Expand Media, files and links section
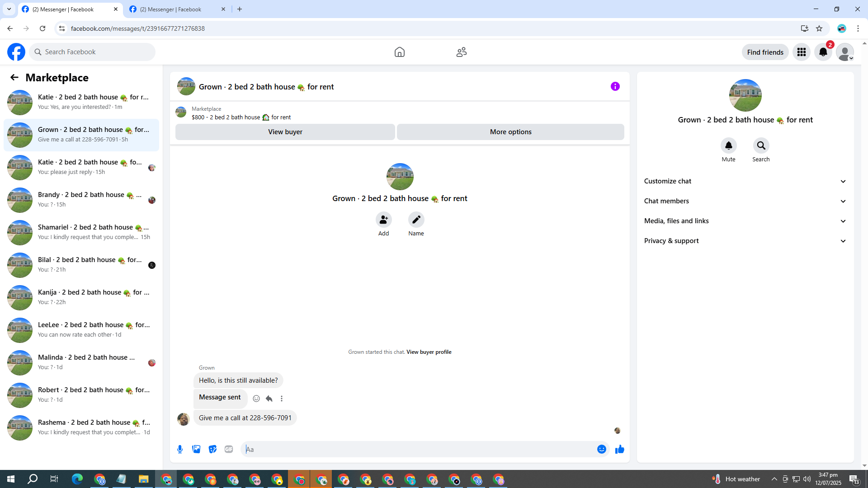 coord(745,221)
